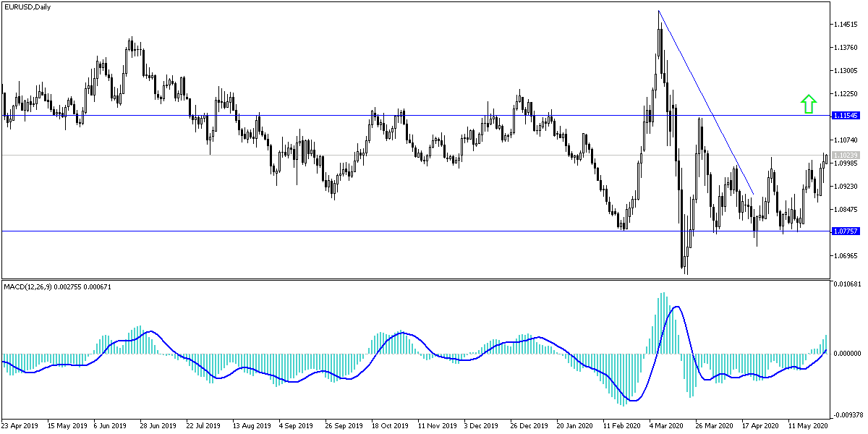Click the teal MACD histogram peak

tap(663, 297)
